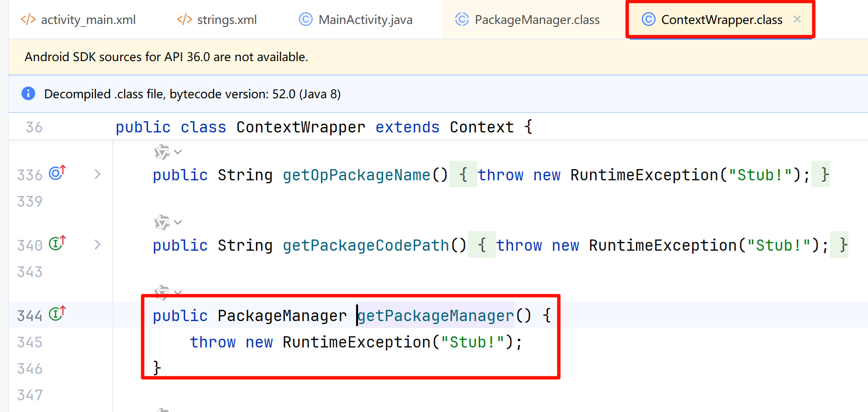Screen dimensions: 868x412
Task: Click the blue info icon in decompiled banner
Action: click(x=28, y=93)
